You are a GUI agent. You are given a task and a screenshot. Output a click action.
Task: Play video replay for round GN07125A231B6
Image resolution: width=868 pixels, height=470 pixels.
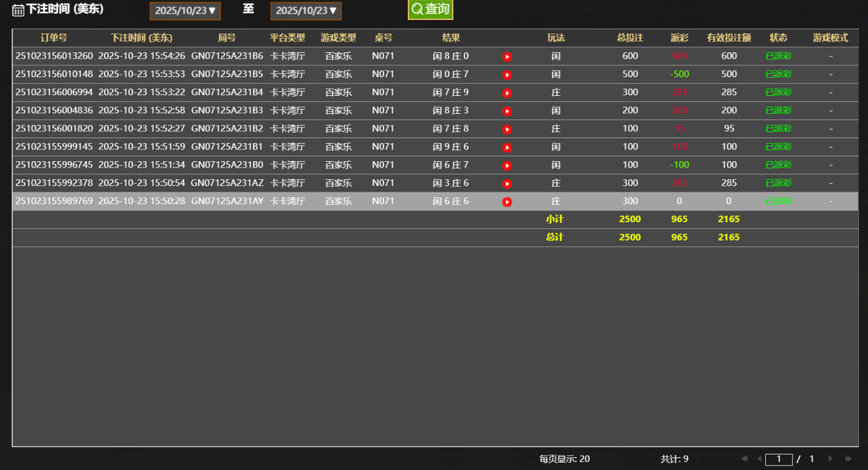507,57
